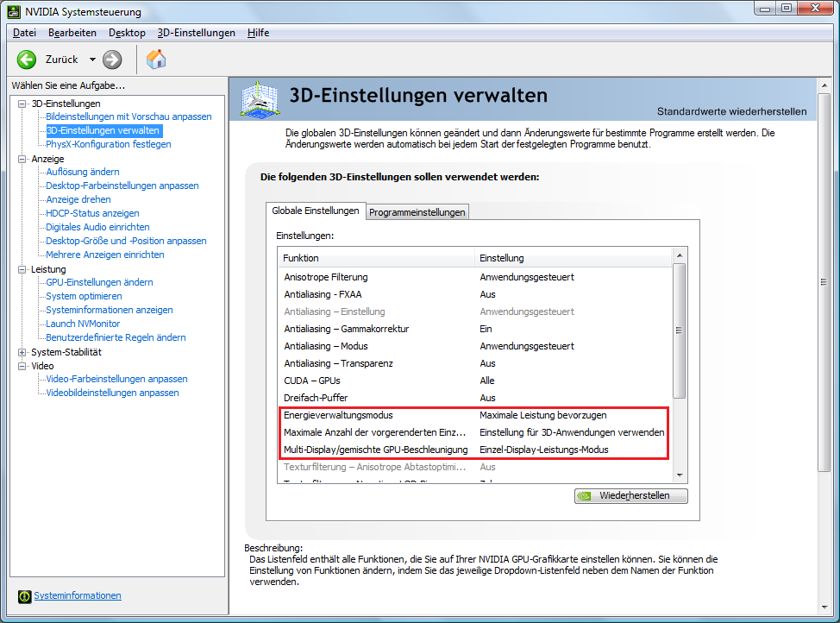Open GPU-Einstellungen ändern
The height and width of the screenshot is (623, 840).
tap(99, 282)
